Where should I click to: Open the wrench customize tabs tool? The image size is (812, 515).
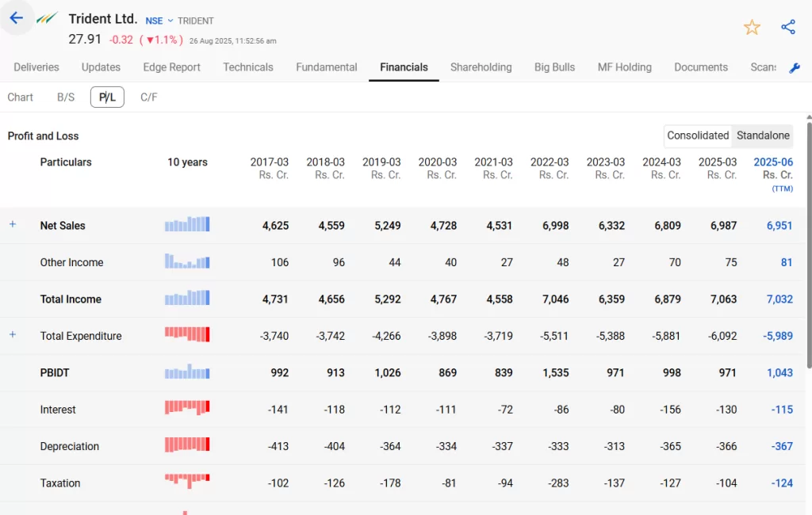[795, 68]
